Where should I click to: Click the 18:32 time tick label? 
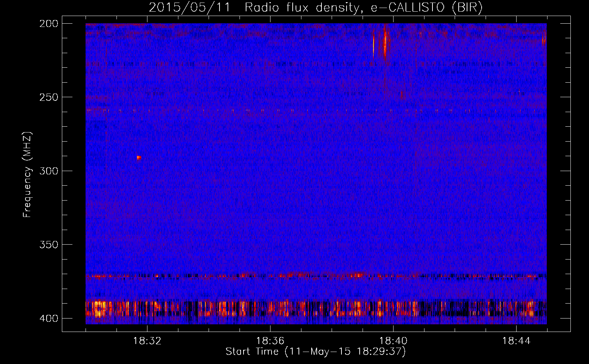tap(147, 341)
